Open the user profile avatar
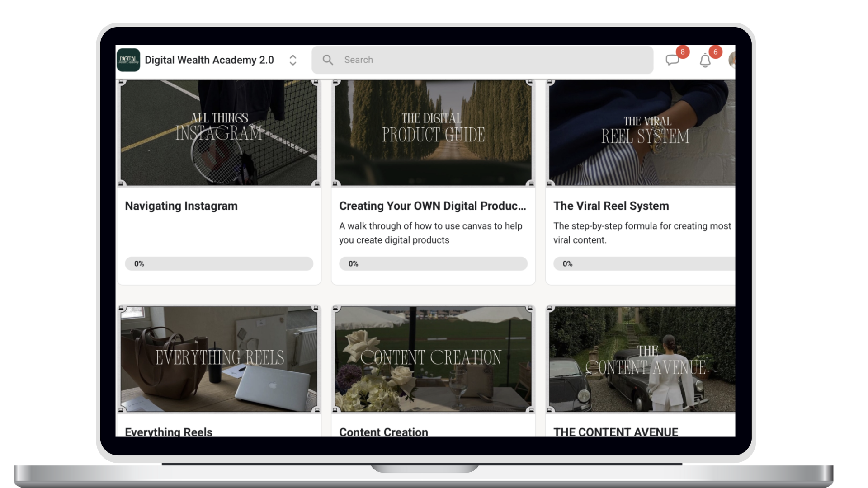This screenshot has height=488, width=868. coord(732,60)
